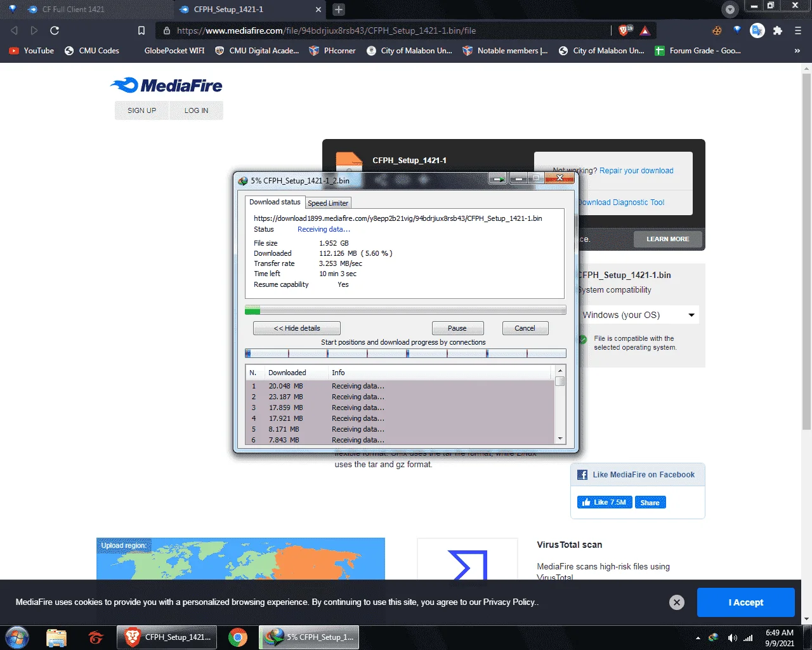The height and width of the screenshot is (650, 812).
Task: Switch to the IDM taskbar button
Action: [x=309, y=637]
